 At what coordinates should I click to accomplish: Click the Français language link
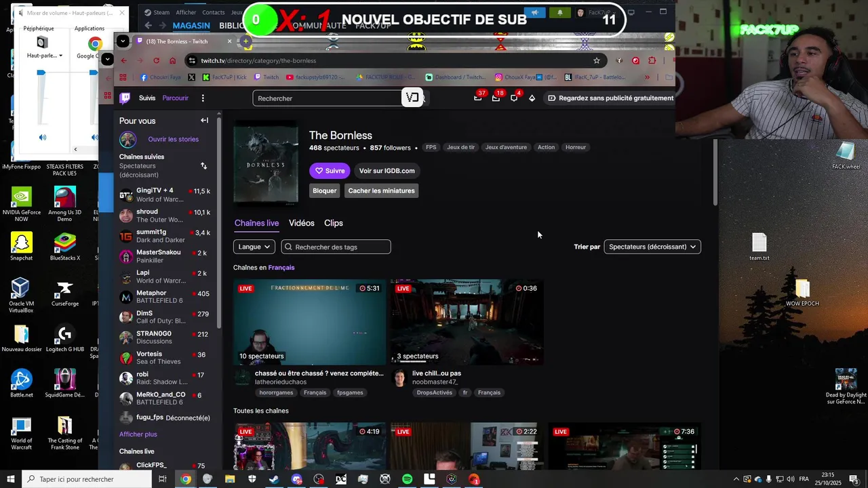[281, 268]
